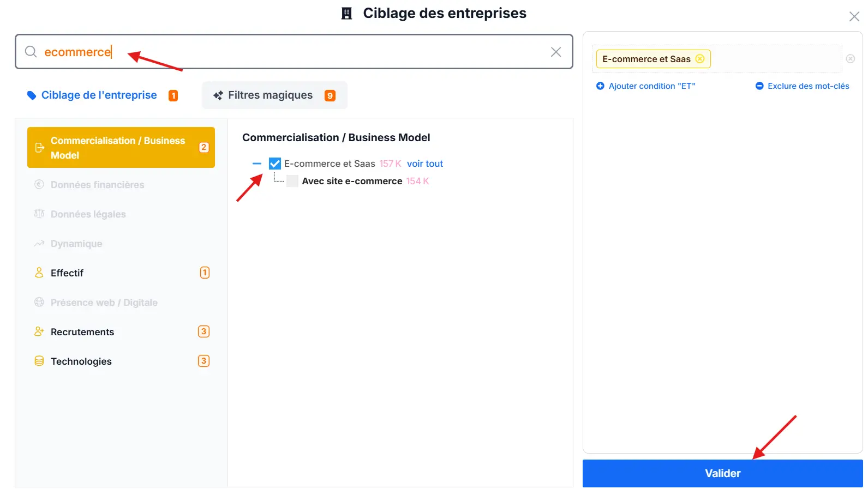The height and width of the screenshot is (501, 868).
Task: Click the voir tout link
Action: tap(425, 164)
